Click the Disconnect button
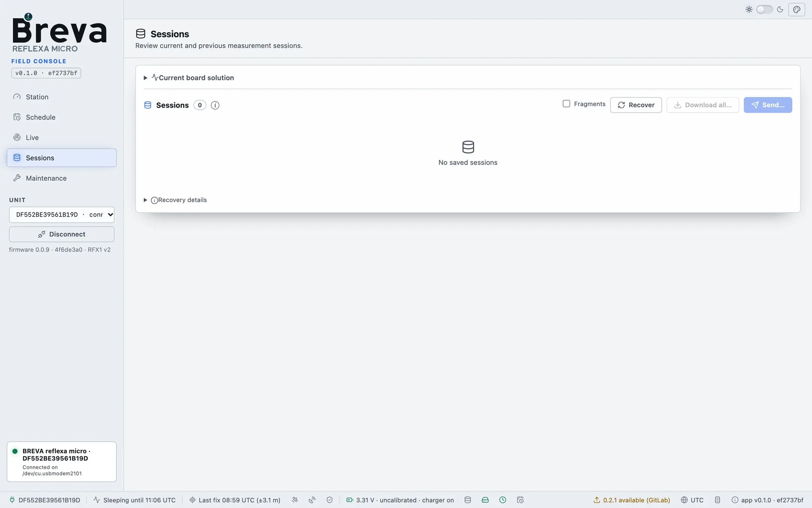This screenshot has height=508, width=812. 62,234
